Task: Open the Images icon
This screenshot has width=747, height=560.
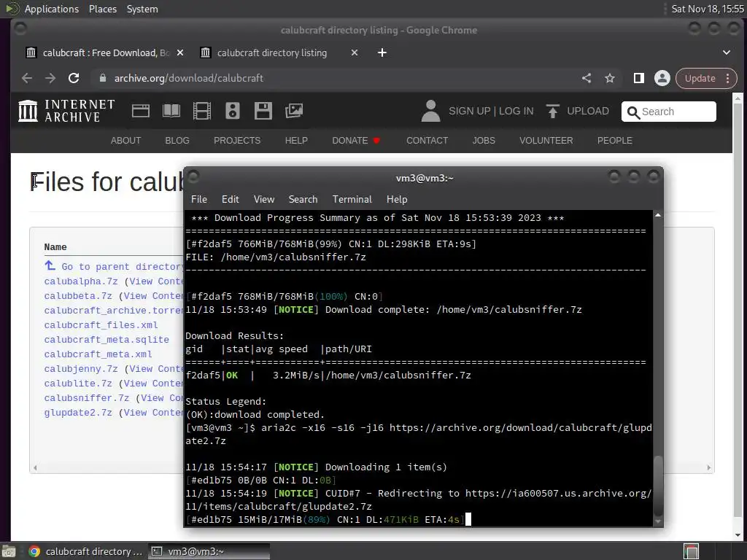Action: coord(294,111)
